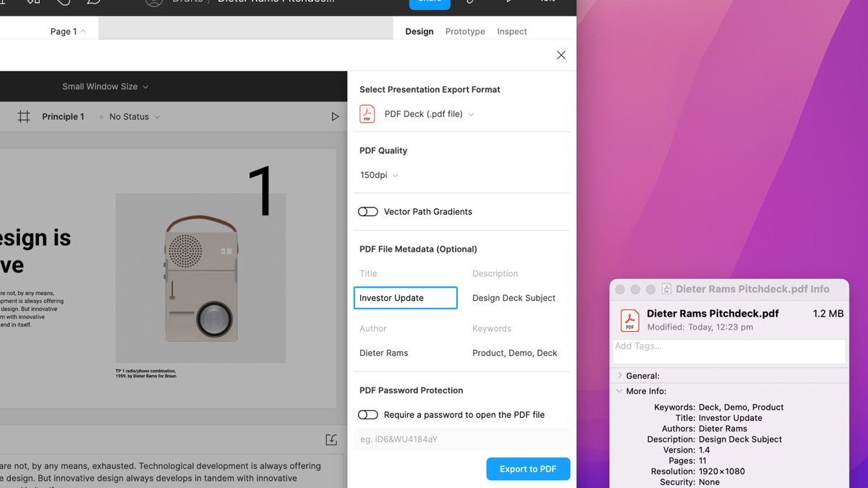Open the 150dpi PDF Quality dropdown
This screenshot has height=488, width=868.
pyautogui.click(x=379, y=175)
